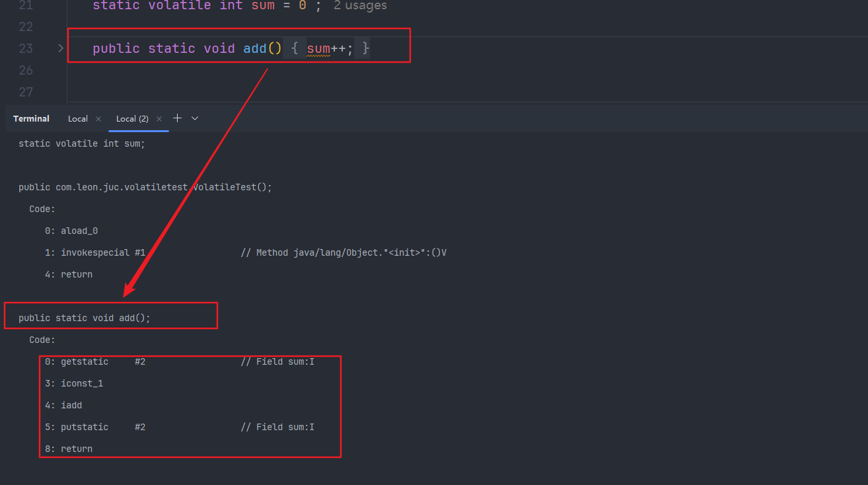Place cursor on sum++ statement
The height and width of the screenshot is (485, 868).
coord(329,48)
